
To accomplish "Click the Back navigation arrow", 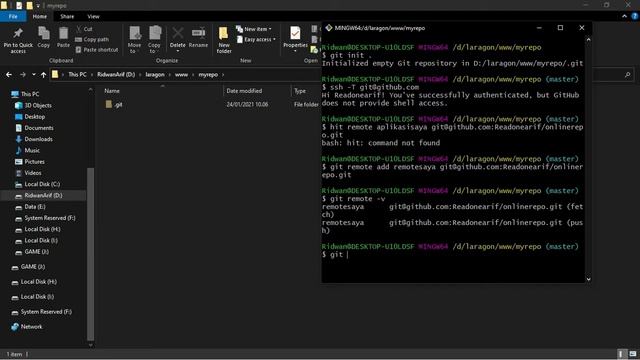I will tap(9, 75).
